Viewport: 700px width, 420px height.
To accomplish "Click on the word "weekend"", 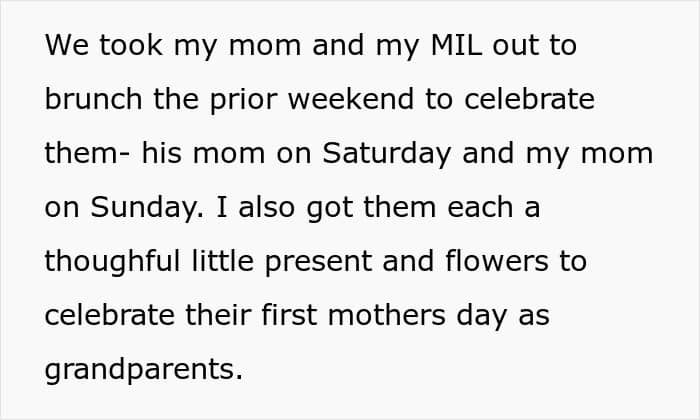I will [x=351, y=99].
